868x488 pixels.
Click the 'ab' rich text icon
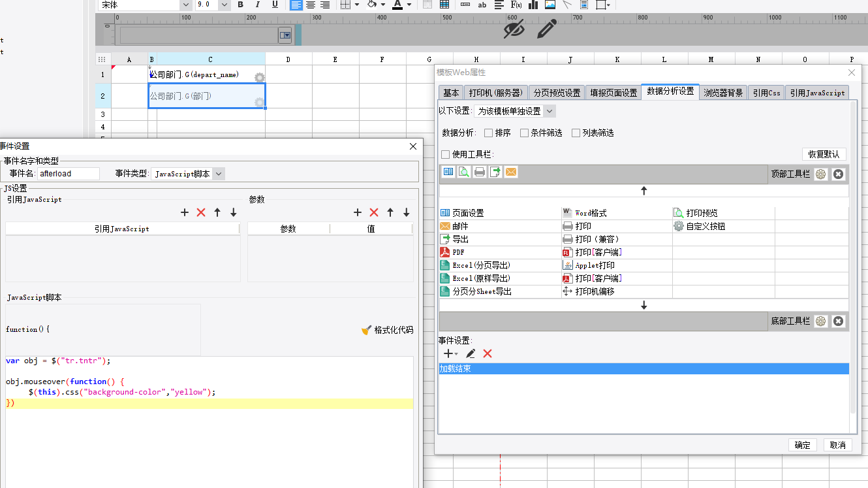[482, 5]
